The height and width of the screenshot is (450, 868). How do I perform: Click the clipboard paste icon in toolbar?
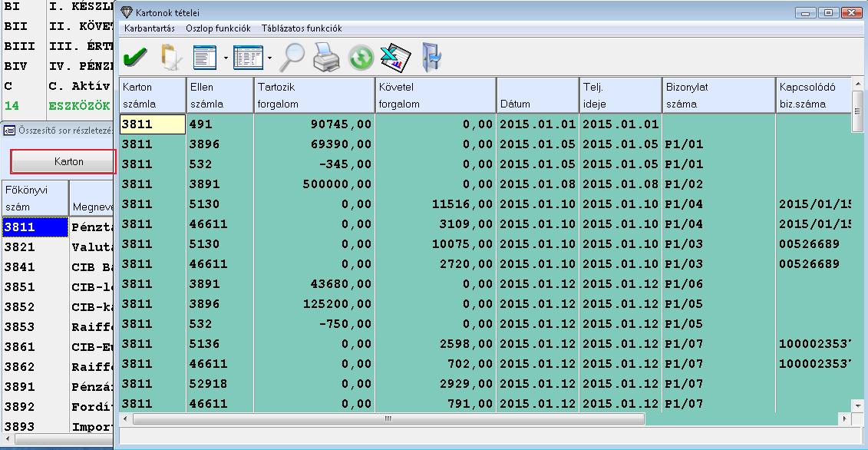tap(169, 58)
